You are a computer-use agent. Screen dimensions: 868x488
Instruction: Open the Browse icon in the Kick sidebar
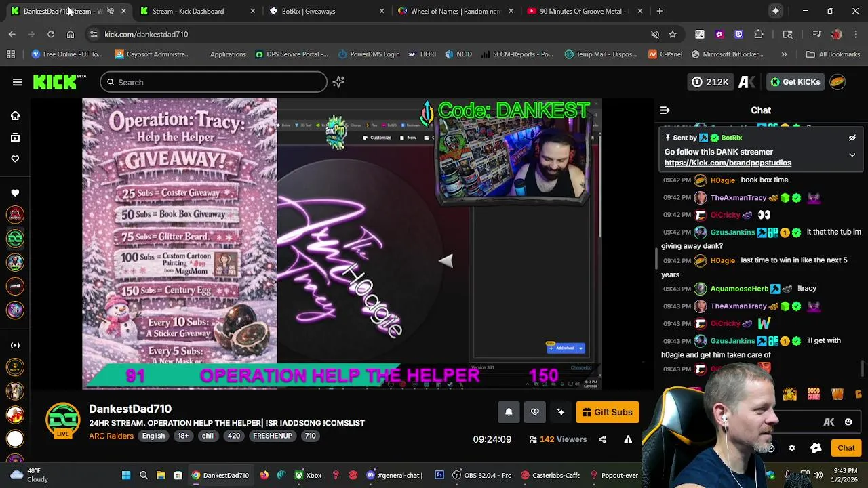[15, 138]
